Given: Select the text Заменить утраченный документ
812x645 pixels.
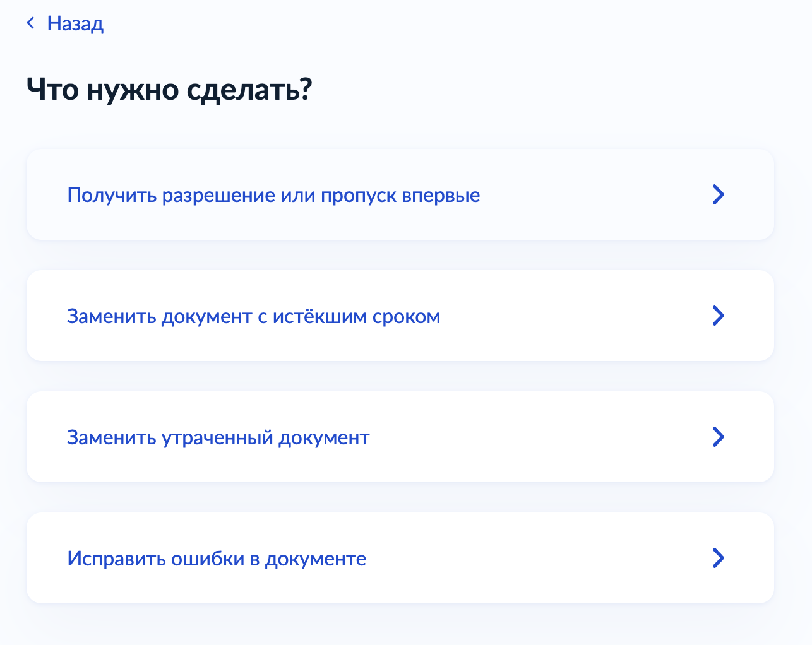Looking at the screenshot, I should [x=218, y=437].
